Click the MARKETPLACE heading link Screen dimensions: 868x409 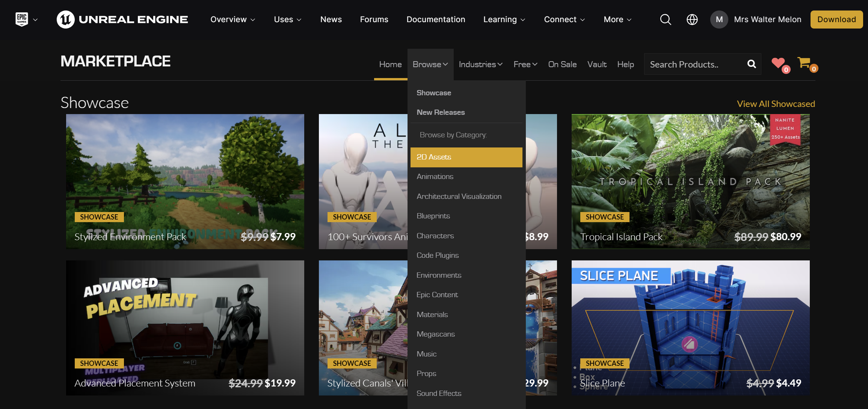click(x=115, y=61)
